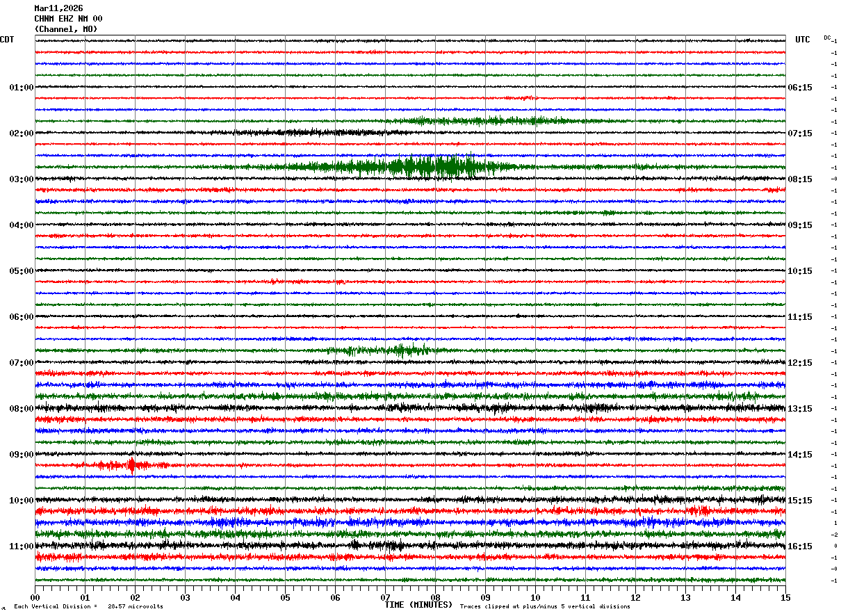Image resolution: width=841 pixels, height=616 pixels.
Task: Click the date label Mar11,2026
Action: (x=58, y=8)
